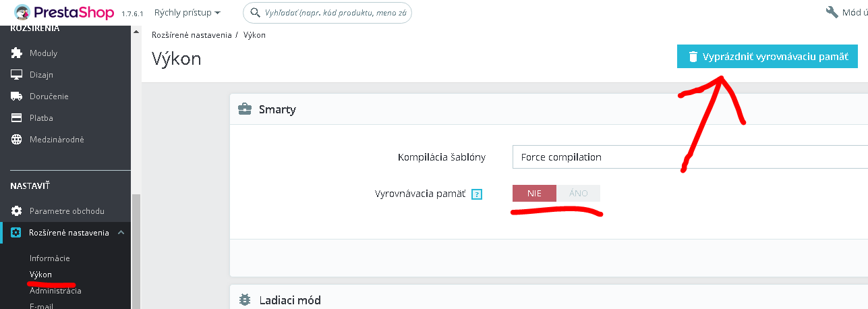
Task: Click the wrench icon in the header
Action: point(831,12)
